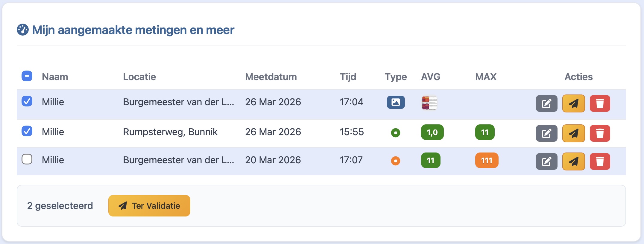Edit the Millie measurement from 17:04
The width and height of the screenshot is (644, 244).
point(546,104)
